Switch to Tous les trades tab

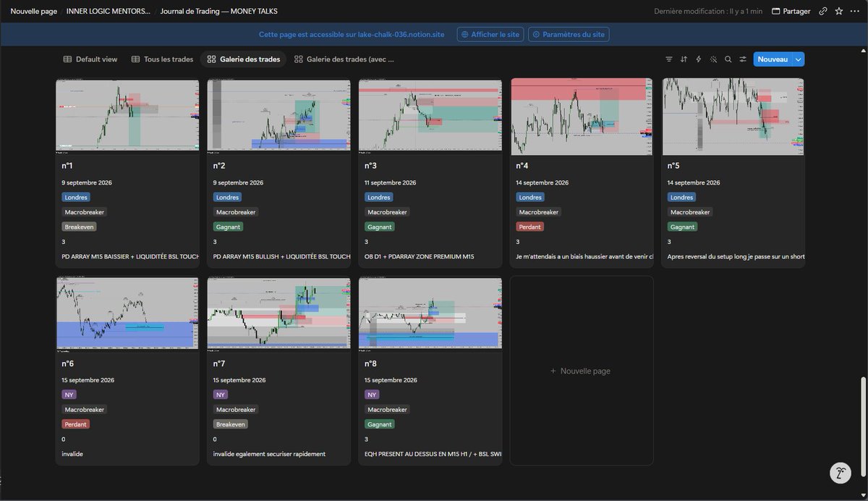coord(163,59)
